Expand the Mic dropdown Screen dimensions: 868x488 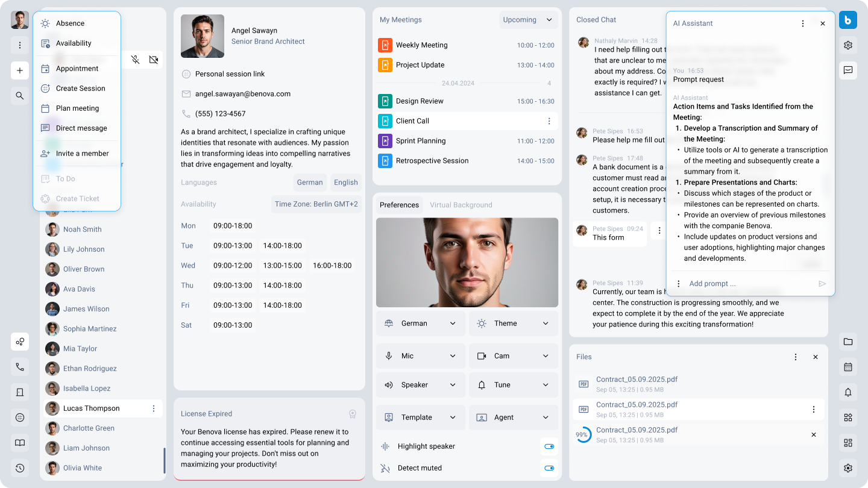[420, 356]
